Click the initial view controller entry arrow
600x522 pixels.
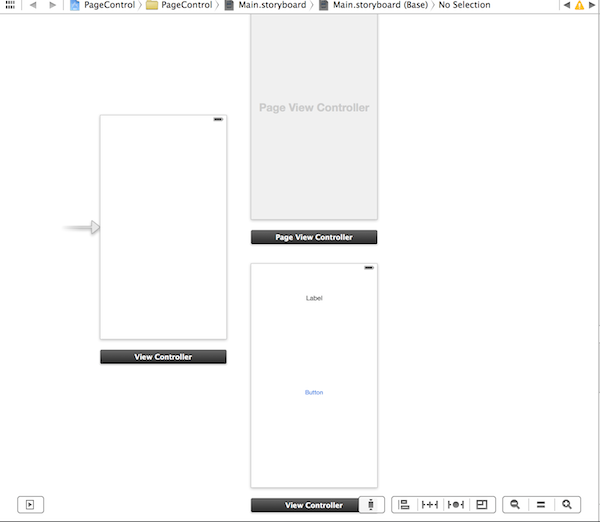[x=82, y=227]
